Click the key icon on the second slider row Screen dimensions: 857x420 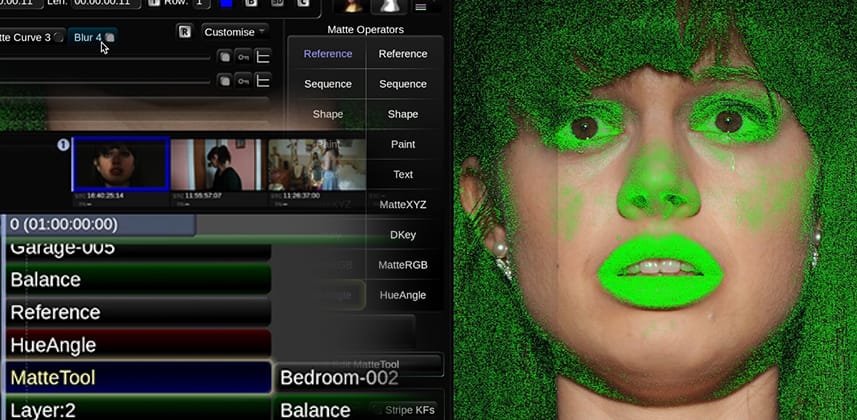[244, 81]
